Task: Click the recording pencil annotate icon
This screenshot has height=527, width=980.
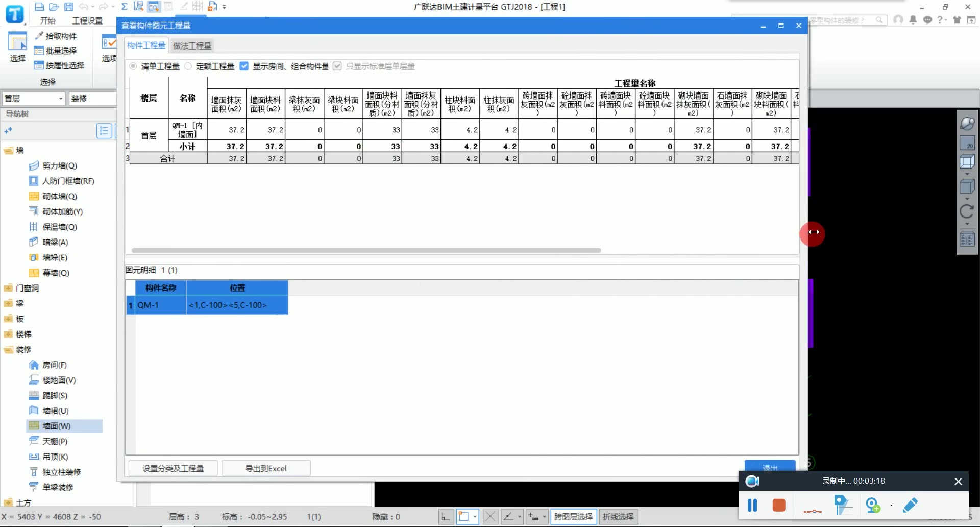Action: point(910,506)
